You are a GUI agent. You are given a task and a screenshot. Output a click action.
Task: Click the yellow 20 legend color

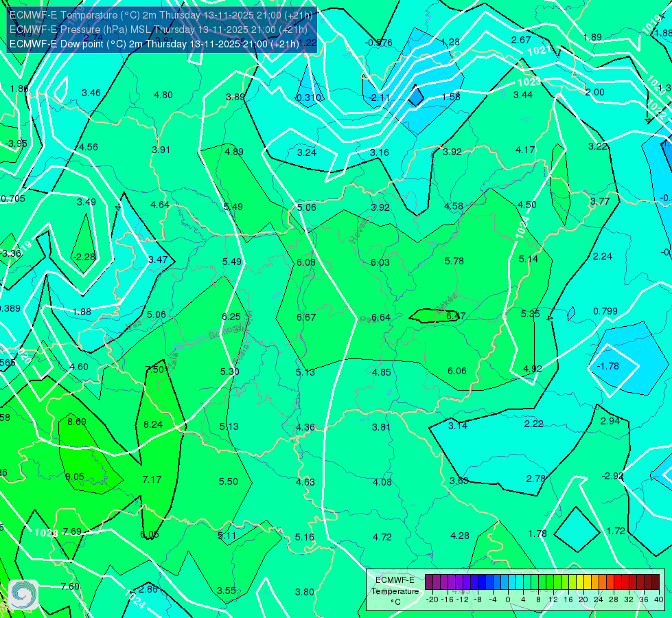580,582
